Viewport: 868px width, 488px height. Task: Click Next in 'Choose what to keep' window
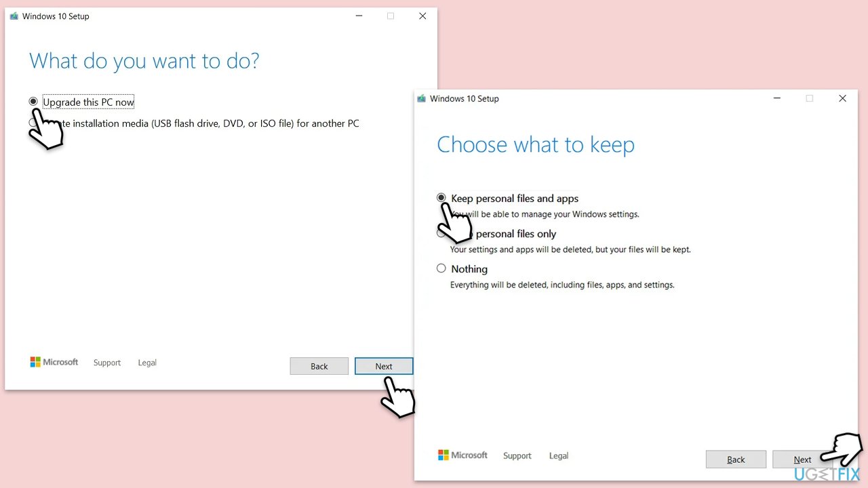click(x=802, y=460)
